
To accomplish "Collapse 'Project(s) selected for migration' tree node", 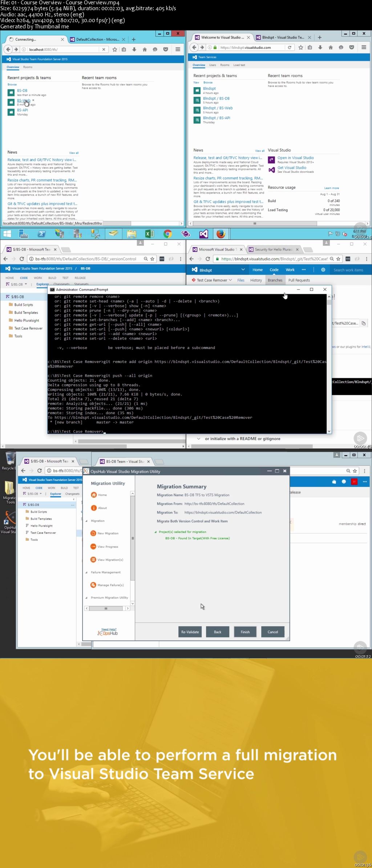I will pos(155,532).
